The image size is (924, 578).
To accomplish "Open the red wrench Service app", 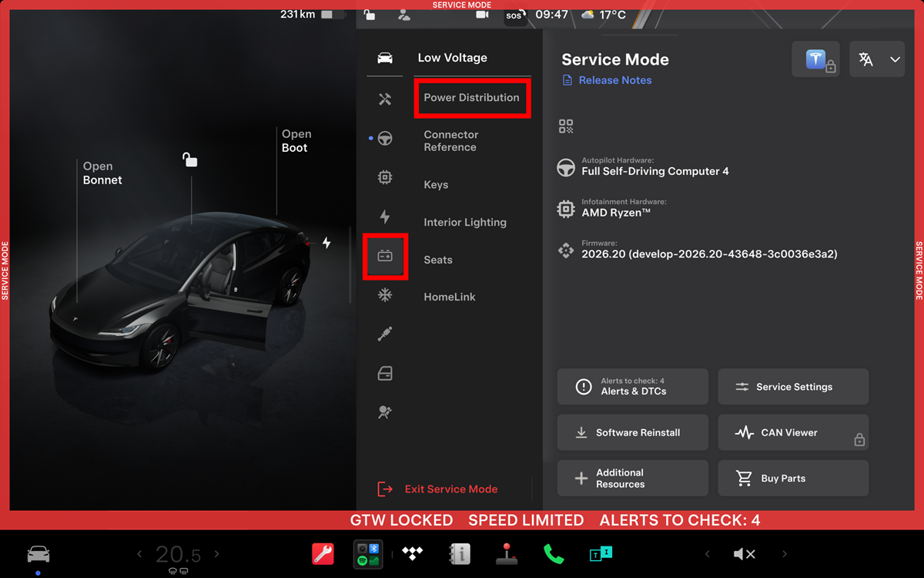I will (323, 554).
